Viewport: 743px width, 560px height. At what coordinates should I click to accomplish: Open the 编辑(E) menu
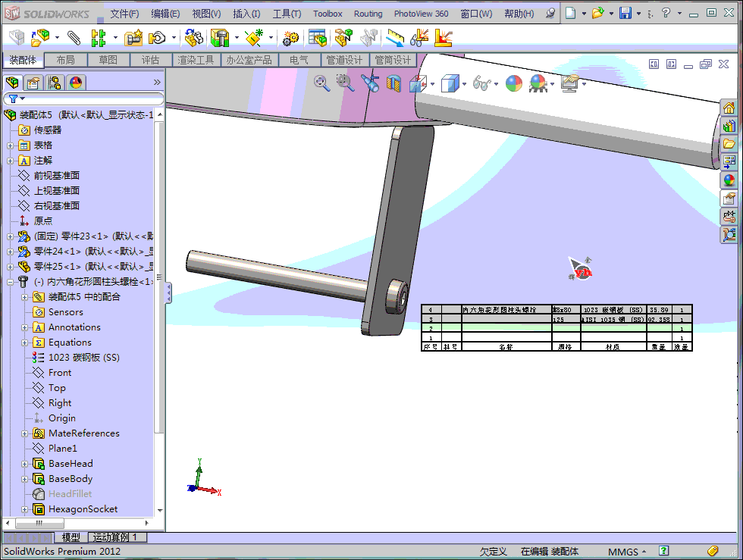coord(165,14)
